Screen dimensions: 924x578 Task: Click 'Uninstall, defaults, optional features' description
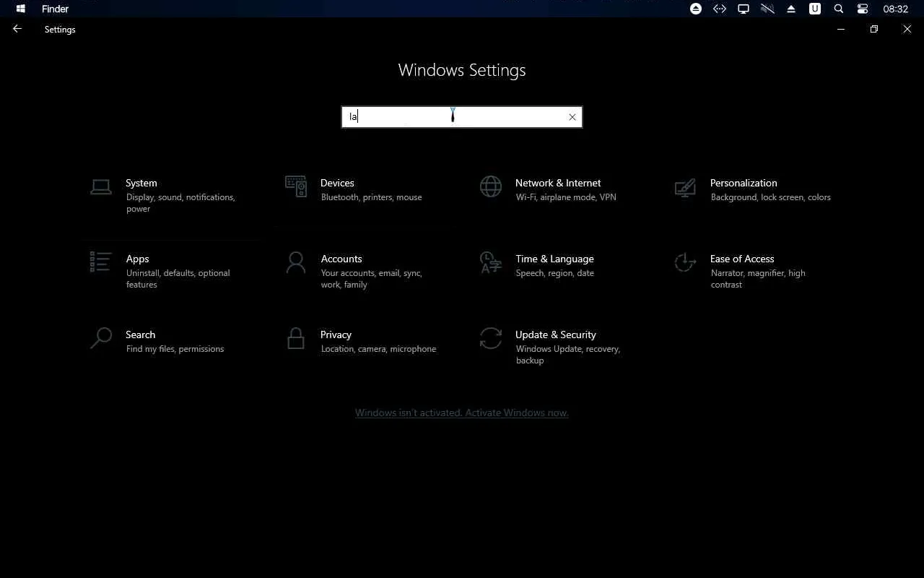click(x=178, y=279)
